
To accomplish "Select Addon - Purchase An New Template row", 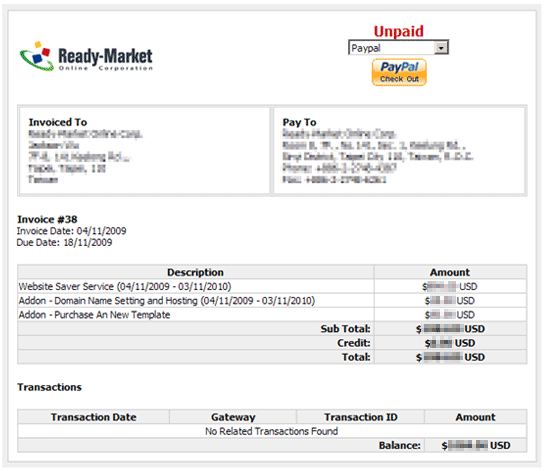I will click(x=272, y=315).
